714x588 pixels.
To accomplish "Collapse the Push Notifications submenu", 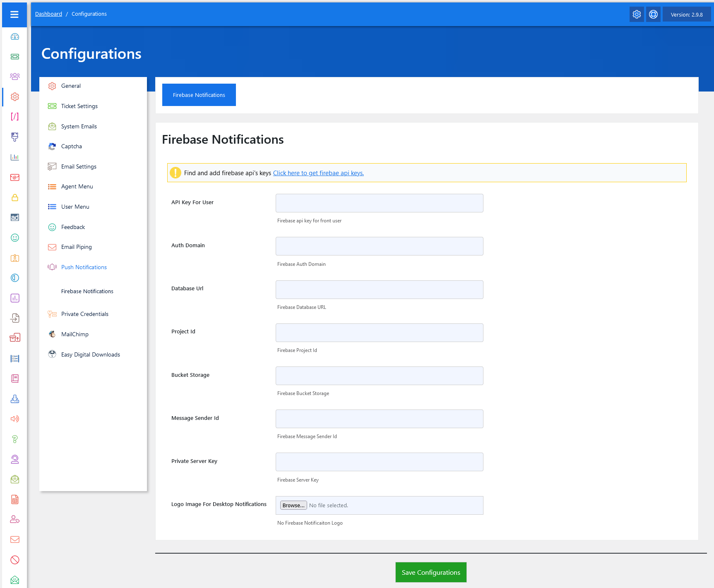I will click(84, 267).
